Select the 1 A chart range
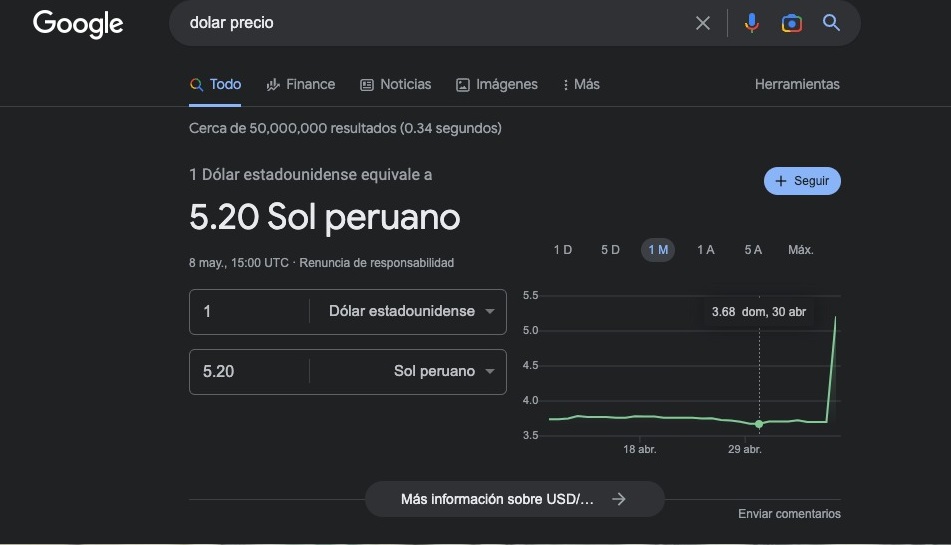951x545 pixels. [x=705, y=250]
